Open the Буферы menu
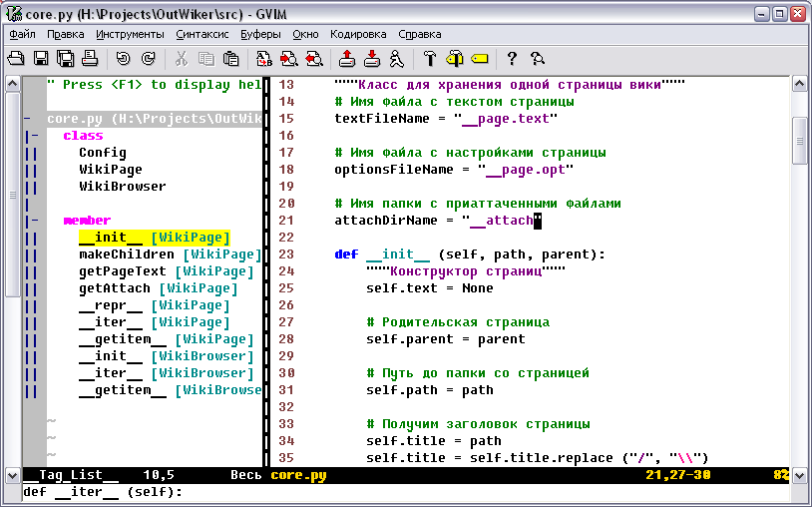 coord(260,34)
